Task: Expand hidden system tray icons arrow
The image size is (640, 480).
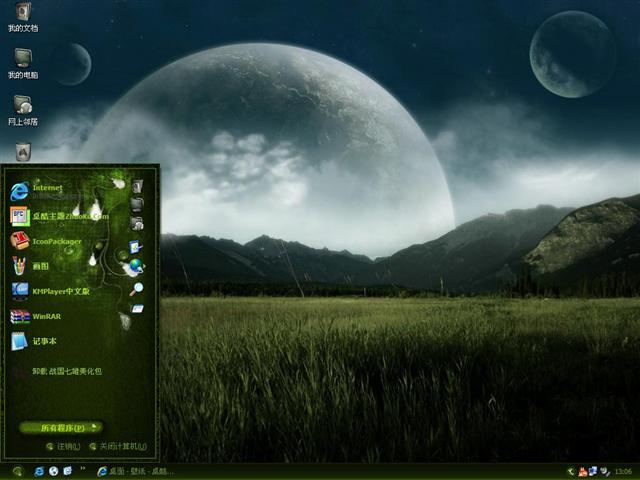Action: pos(571,472)
